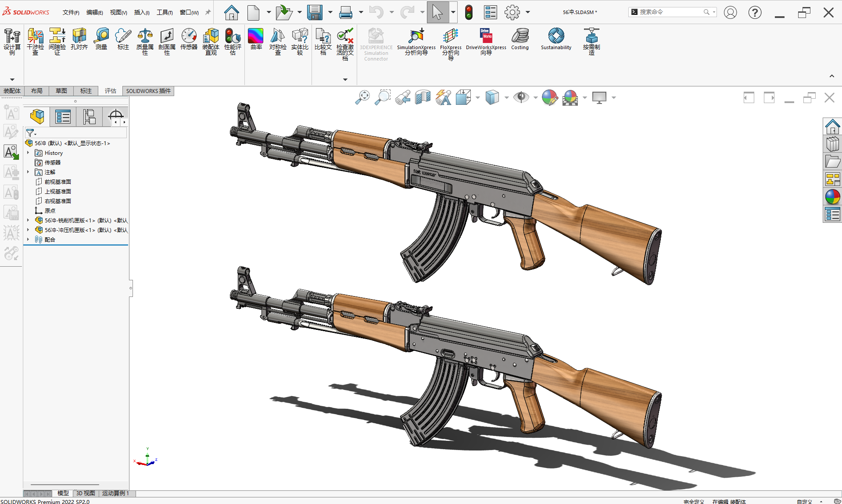This screenshot has width=842, height=504.
Task: Launch SimulationXpress analysis wizard
Action: coord(416,42)
